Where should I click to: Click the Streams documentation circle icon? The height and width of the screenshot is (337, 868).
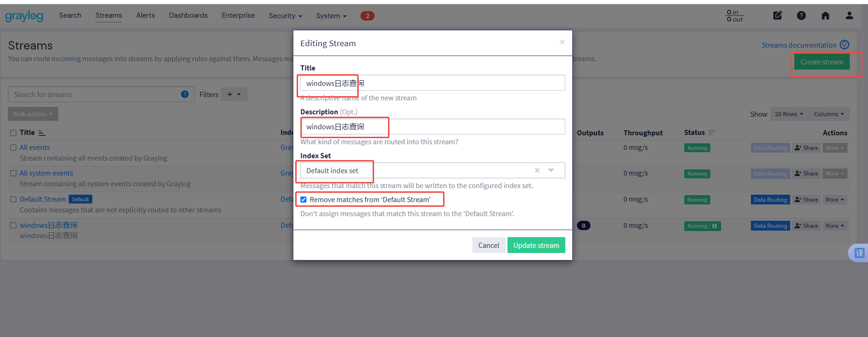[844, 45]
